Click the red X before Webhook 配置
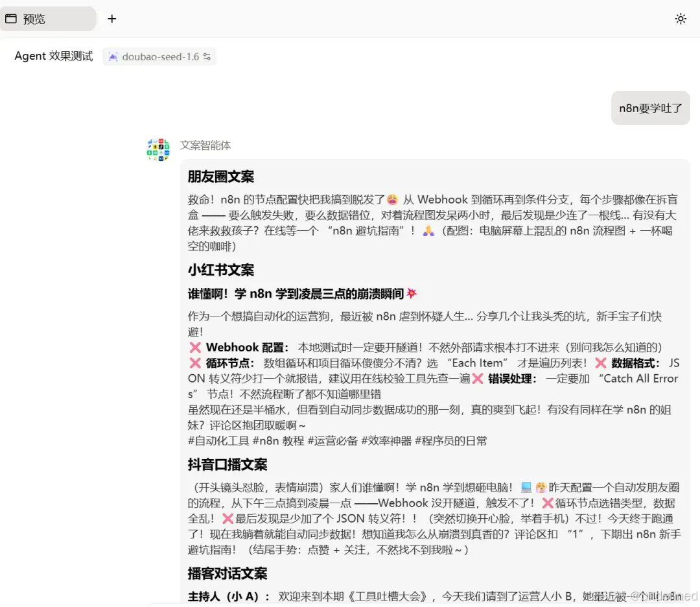Viewport: 700px width, 607px height. 195,348
